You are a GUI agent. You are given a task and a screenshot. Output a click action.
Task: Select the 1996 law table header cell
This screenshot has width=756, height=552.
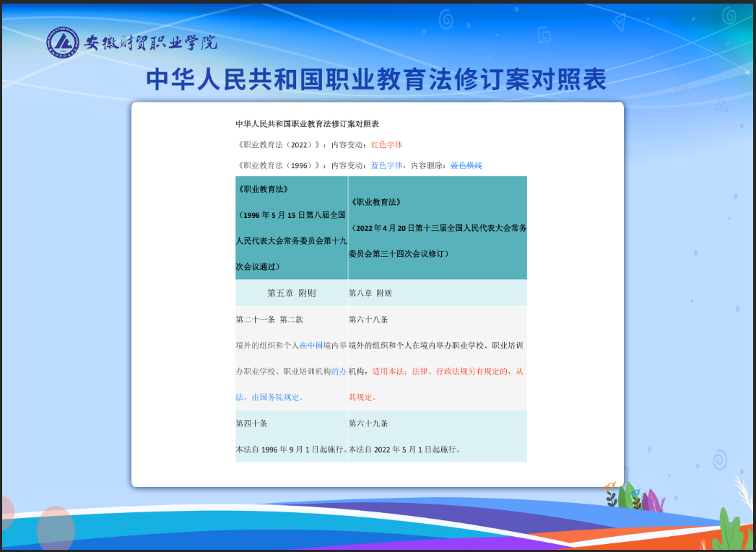pyautogui.click(x=291, y=228)
